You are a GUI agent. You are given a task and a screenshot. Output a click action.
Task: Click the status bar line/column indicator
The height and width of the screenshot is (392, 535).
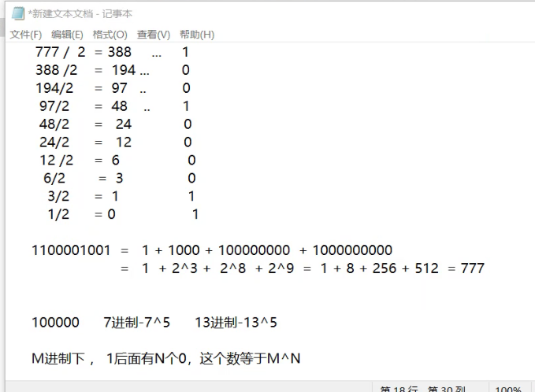[x=423, y=389]
